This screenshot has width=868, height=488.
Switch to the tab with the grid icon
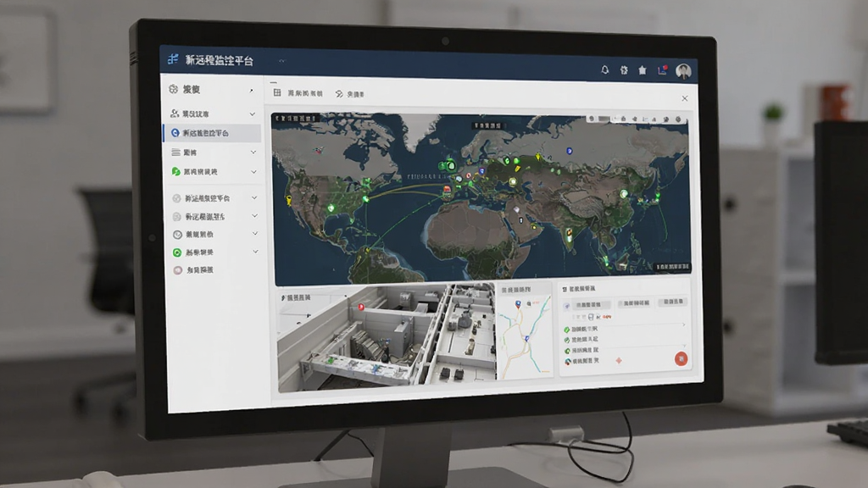pyautogui.click(x=298, y=93)
